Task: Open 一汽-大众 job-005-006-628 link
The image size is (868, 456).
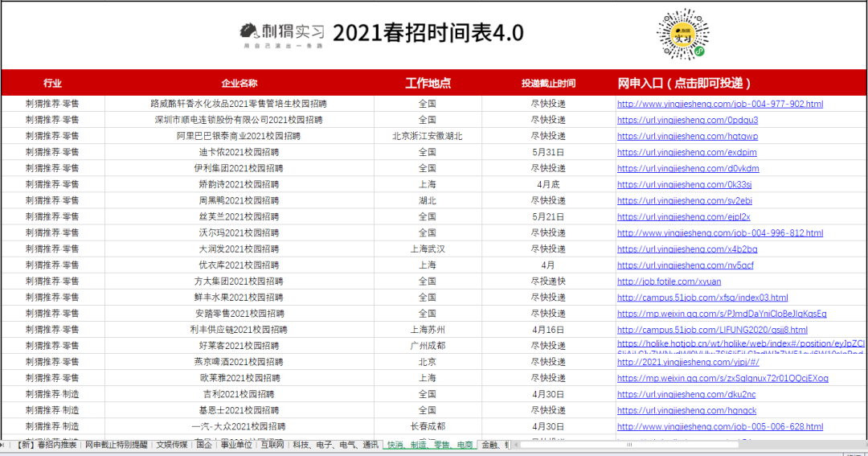Action: tap(719, 426)
